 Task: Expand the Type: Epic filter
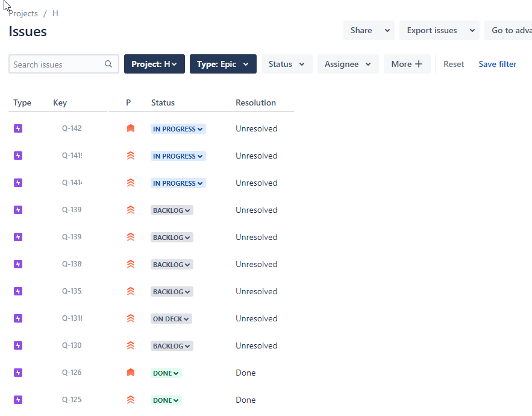223,64
